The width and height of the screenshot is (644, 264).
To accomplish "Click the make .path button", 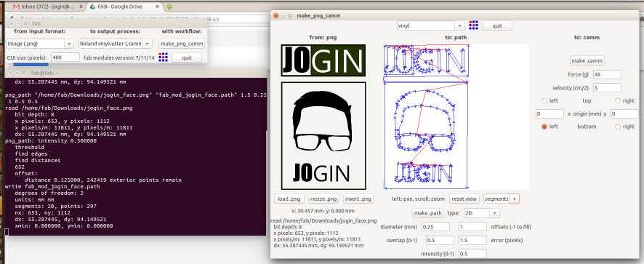I will 428,213.
